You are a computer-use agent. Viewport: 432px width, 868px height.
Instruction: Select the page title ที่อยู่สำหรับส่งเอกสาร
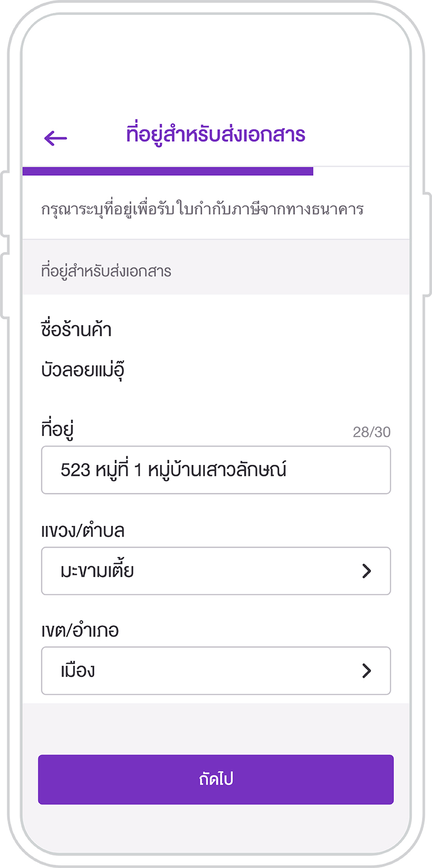[x=216, y=134]
